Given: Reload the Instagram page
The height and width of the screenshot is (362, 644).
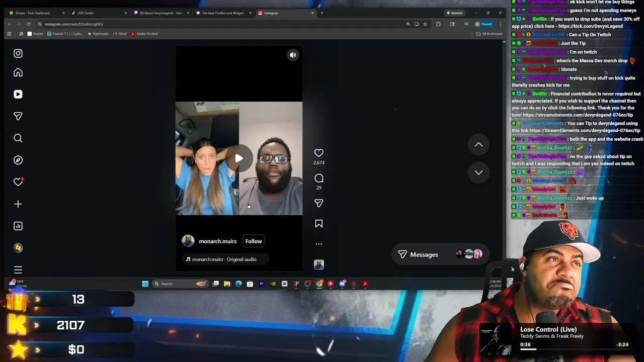Looking at the screenshot, I should pos(28,24).
